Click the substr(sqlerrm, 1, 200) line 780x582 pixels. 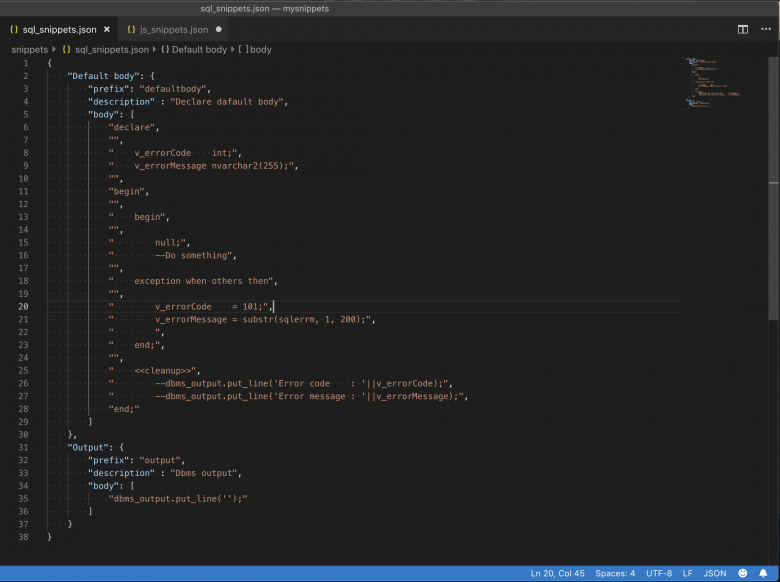pyautogui.click(x=240, y=320)
